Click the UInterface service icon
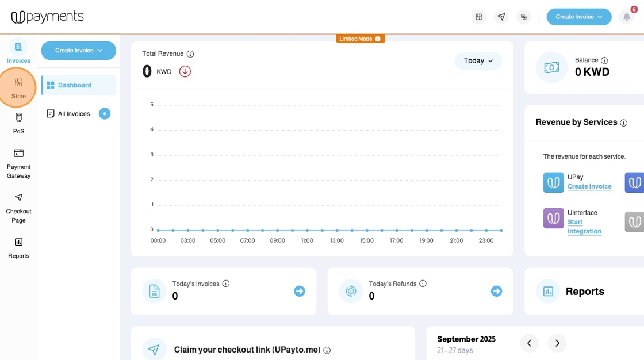The image size is (644, 360). coord(553,218)
